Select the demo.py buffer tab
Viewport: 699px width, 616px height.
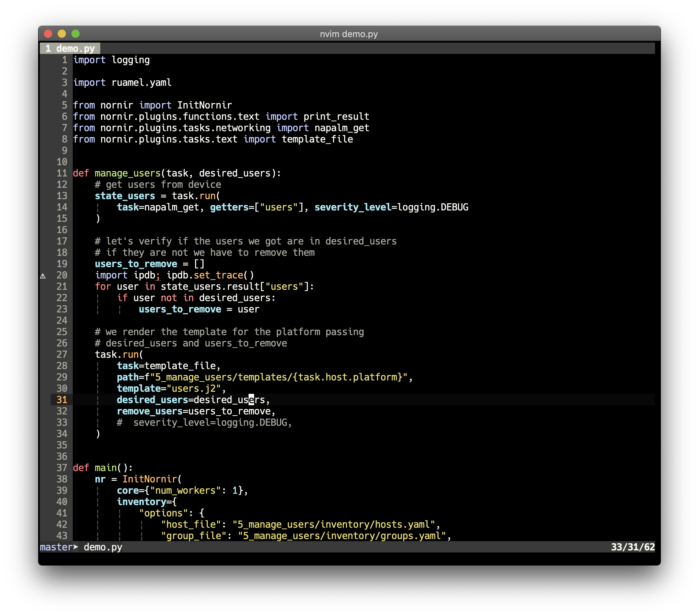click(x=70, y=48)
